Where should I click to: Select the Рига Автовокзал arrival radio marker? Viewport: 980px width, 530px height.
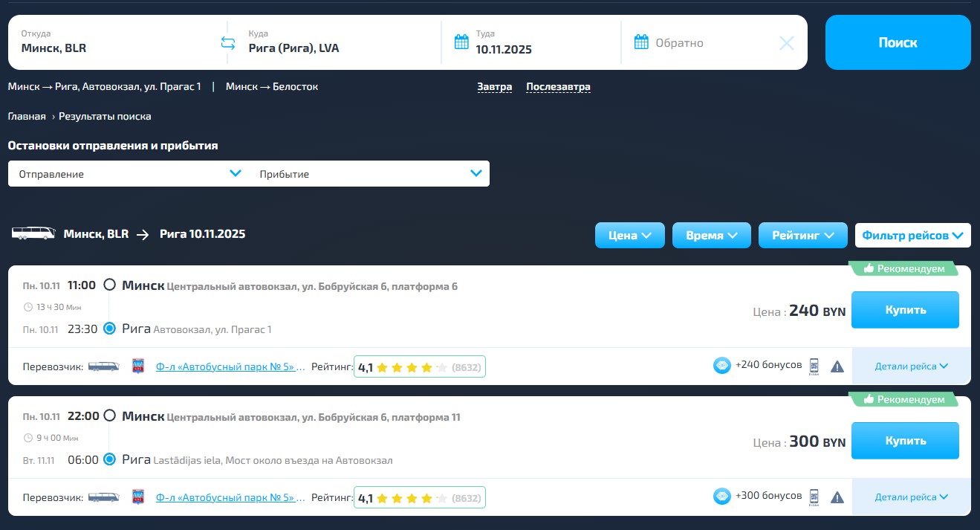[x=110, y=329]
